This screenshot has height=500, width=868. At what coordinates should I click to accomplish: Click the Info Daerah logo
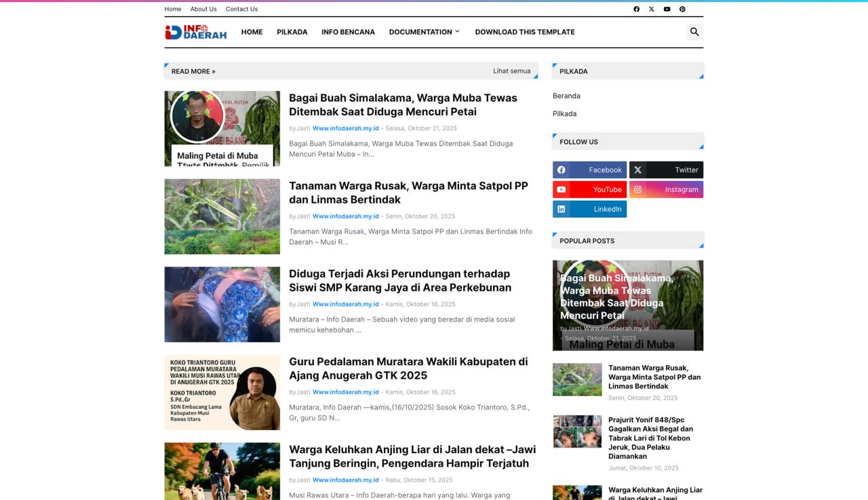click(195, 31)
